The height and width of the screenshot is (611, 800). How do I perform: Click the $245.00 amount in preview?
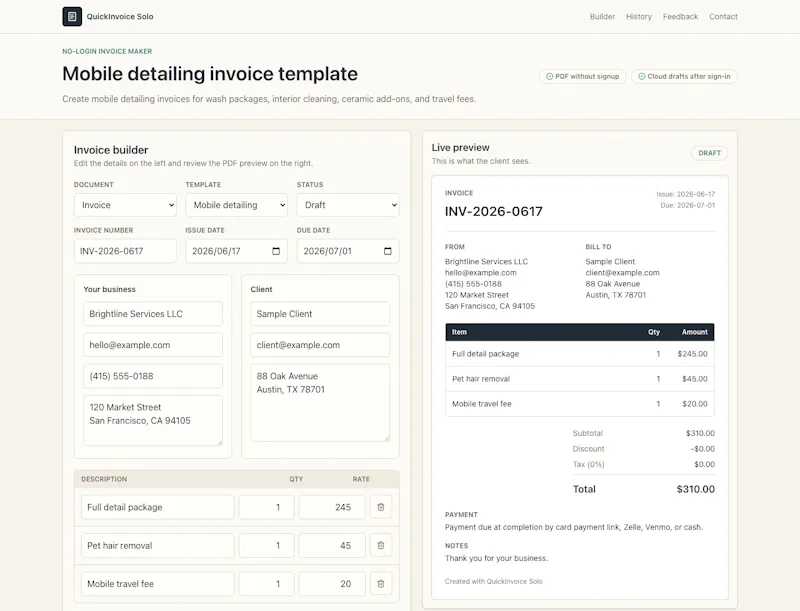pyautogui.click(x=692, y=353)
